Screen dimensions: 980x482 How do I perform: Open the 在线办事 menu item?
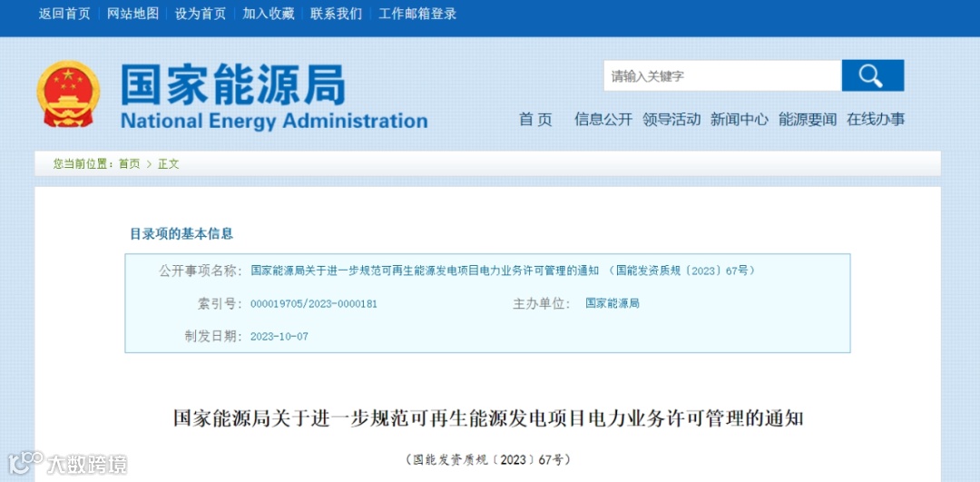(876, 120)
